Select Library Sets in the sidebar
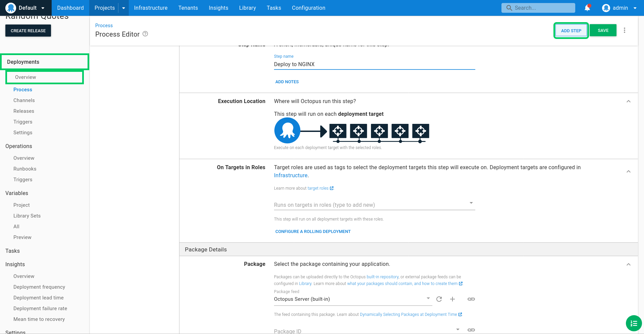 [x=27, y=216]
